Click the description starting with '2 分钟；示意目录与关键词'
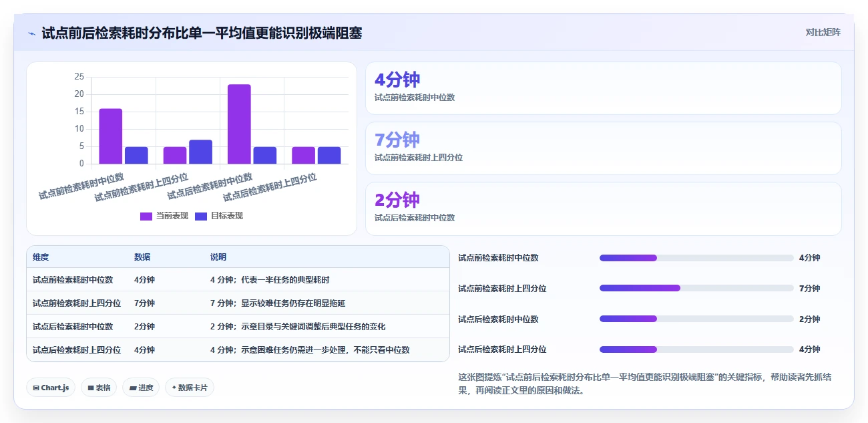Viewport: 868px width, 423px height. pos(298,327)
